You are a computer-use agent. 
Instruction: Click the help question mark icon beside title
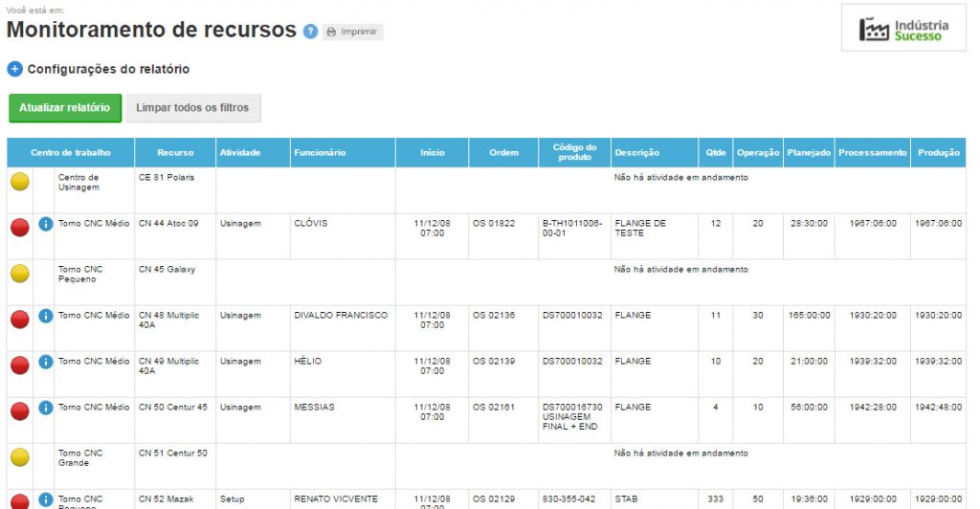click(x=310, y=32)
